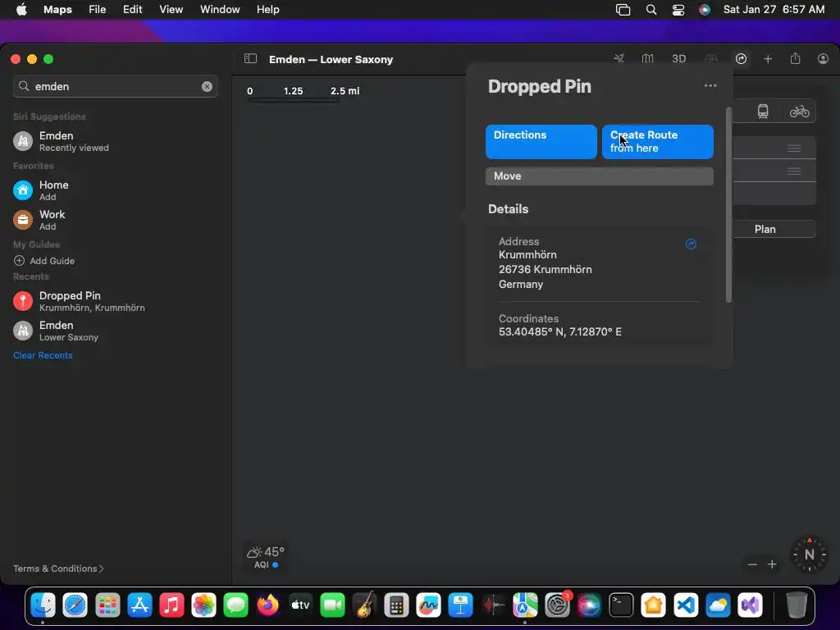
Task: Click the Work favorite
Action: coord(115,220)
